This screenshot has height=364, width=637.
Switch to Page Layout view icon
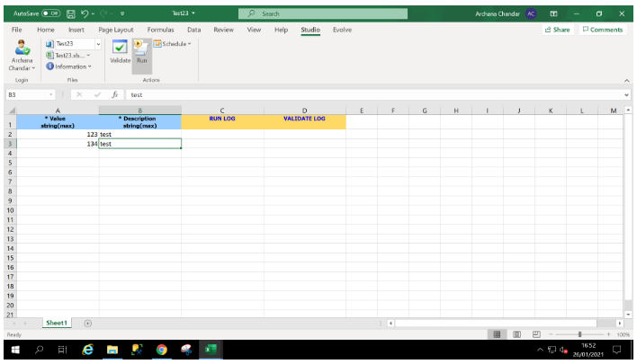[516, 334]
